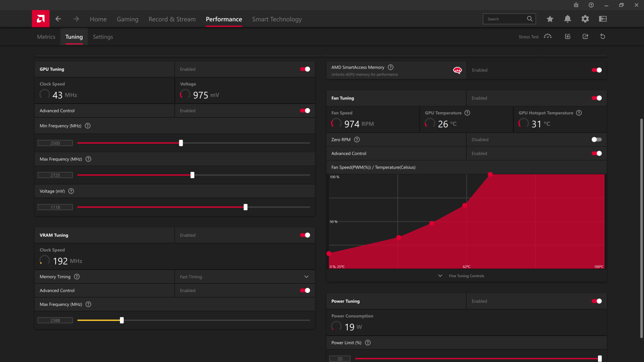
Task: Click the Stress Test label
Action: pyautogui.click(x=529, y=37)
